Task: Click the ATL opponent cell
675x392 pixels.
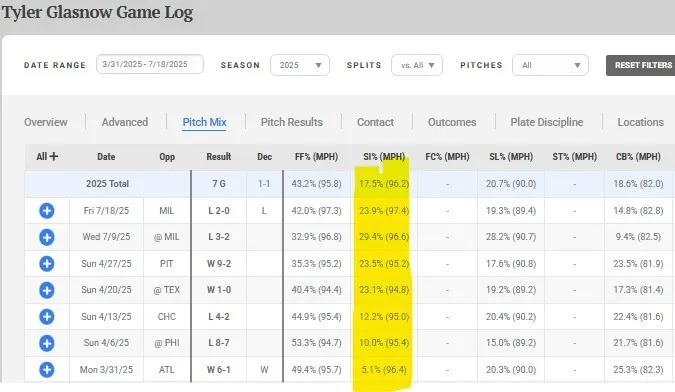Action: pyautogui.click(x=167, y=370)
